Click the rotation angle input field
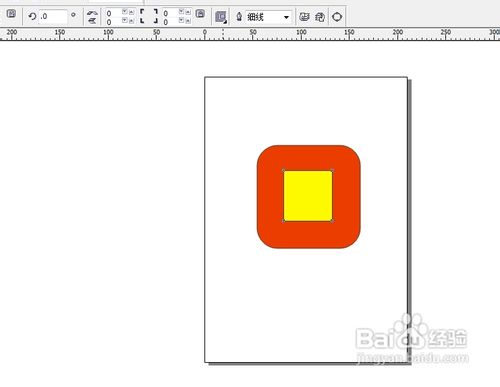Image resolution: width=500 pixels, height=387 pixels. pos(53,16)
